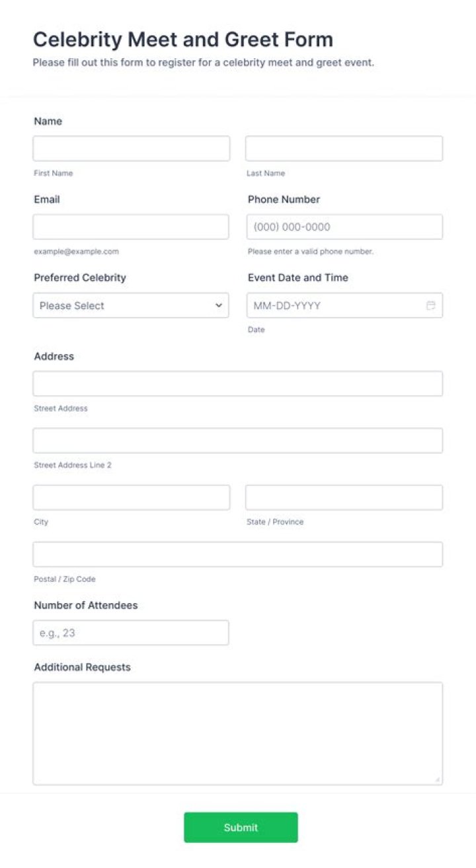Click the Phone Number field

pyautogui.click(x=344, y=227)
